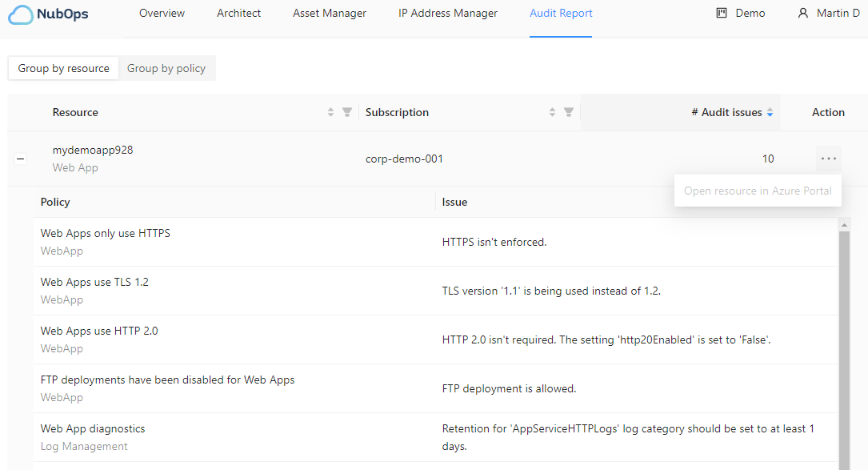Click the Martin D user profile icon
This screenshot has height=470, width=868.
(x=801, y=13)
